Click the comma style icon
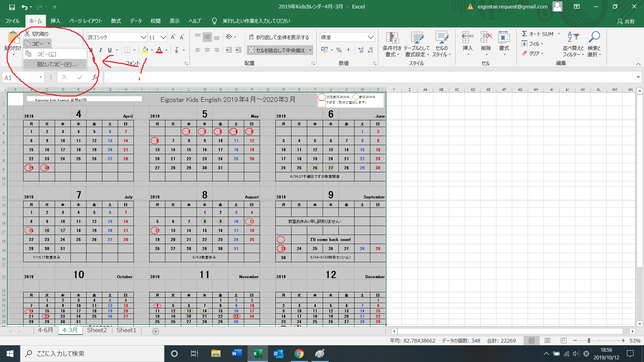Screen dimensions: 644x362 click(x=348, y=50)
